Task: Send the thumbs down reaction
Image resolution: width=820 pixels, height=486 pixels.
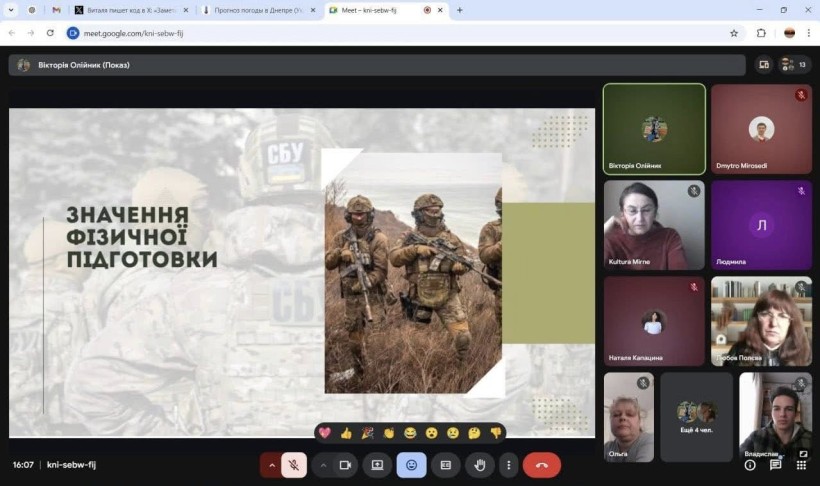Action: [496, 433]
